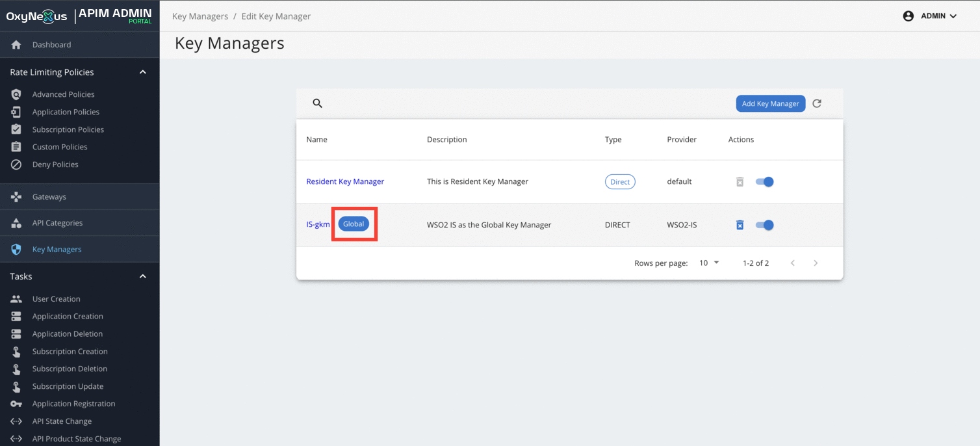The width and height of the screenshot is (980, 446).
Task: Click the Application Deletion icon
Action: click(x=16, y=334)
